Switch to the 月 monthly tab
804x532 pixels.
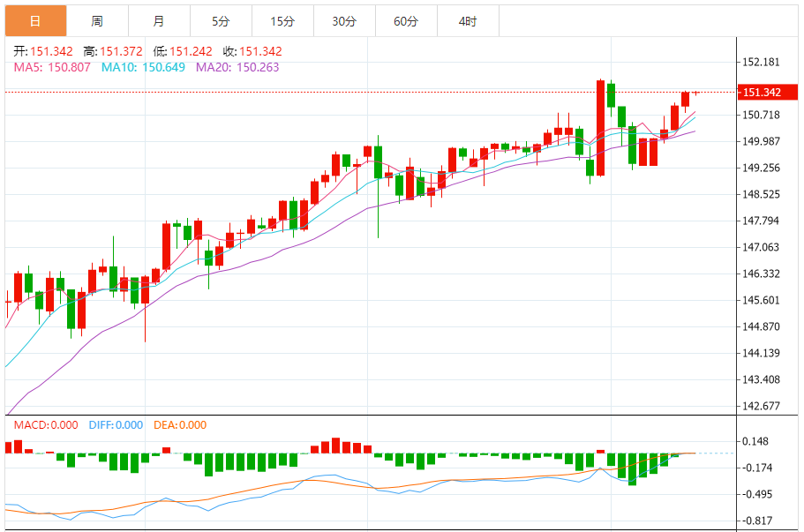click(160, 21)
